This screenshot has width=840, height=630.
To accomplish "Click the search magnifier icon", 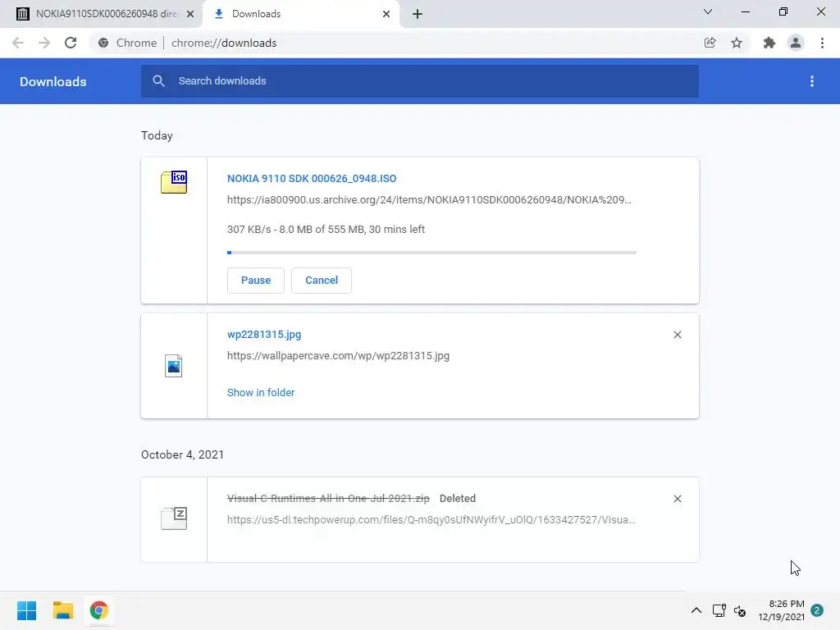I will (158, 81).
